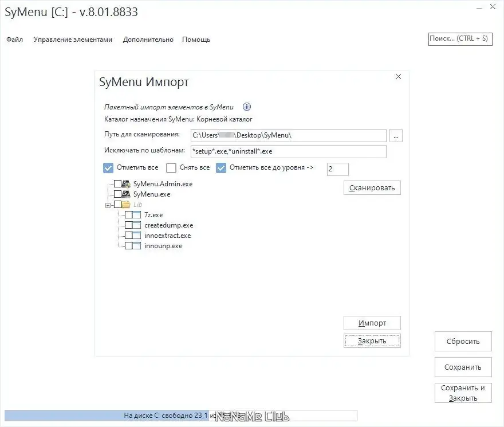Check the innounp.exe checkbox
The height and width of the screenshot is (427, 504).
pyautogui.click(x=128, y=245)
